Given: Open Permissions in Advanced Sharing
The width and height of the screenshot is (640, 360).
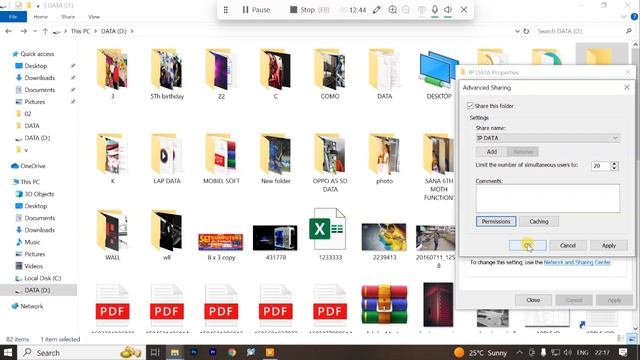Looking at the screenshot, I should (x=496, y=222).
